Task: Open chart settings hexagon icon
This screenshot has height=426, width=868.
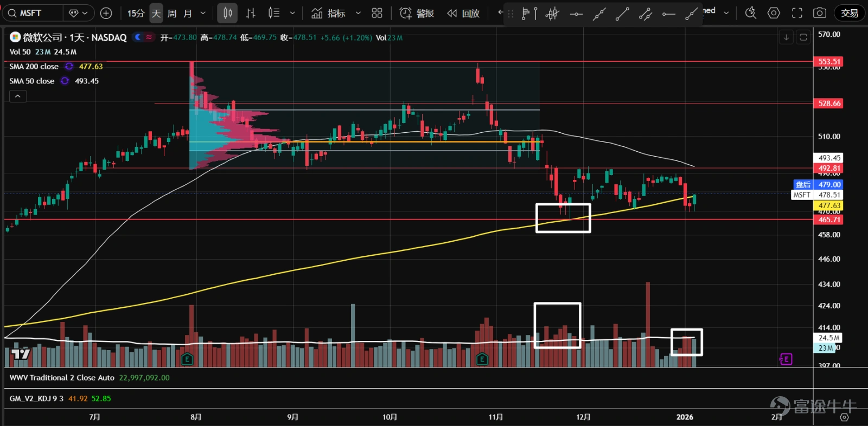Action: 774,13
